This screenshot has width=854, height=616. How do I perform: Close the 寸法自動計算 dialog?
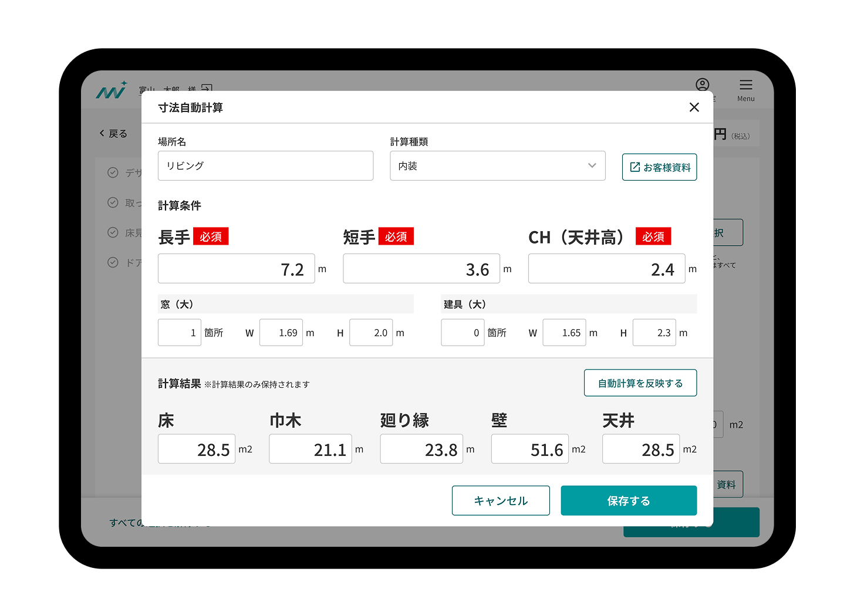[x=694, y=107]
